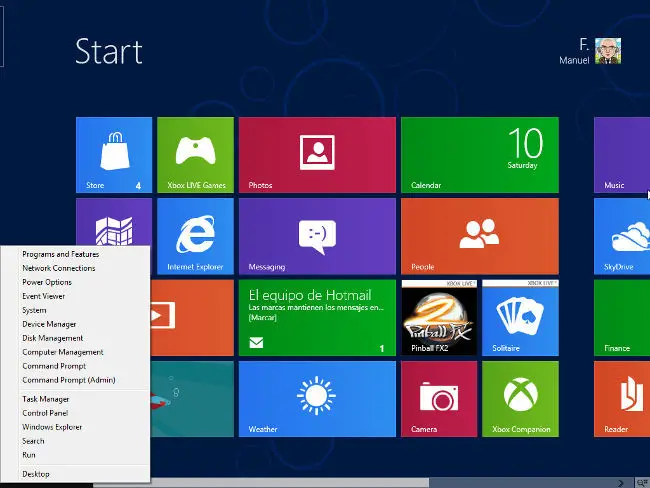This screenshot has height=488, width=650.
Task: Open the Maps tile with folded map icon
Action: click(x=114, y=222)
